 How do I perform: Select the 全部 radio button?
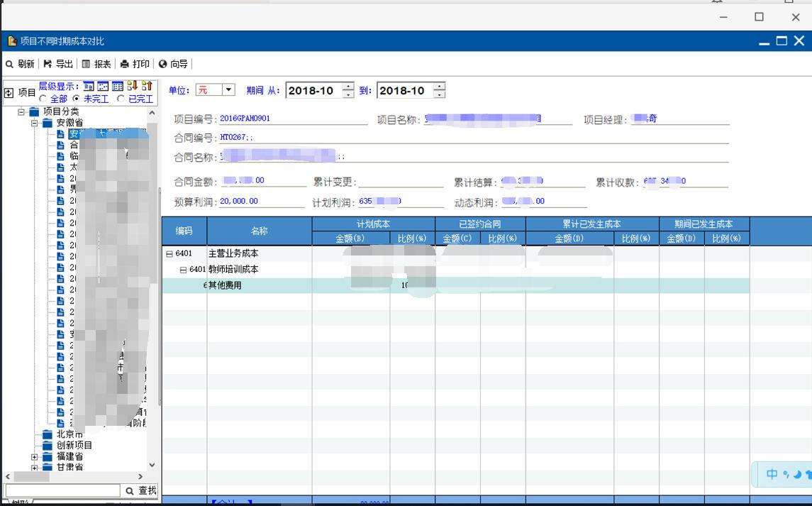(43, 99)
